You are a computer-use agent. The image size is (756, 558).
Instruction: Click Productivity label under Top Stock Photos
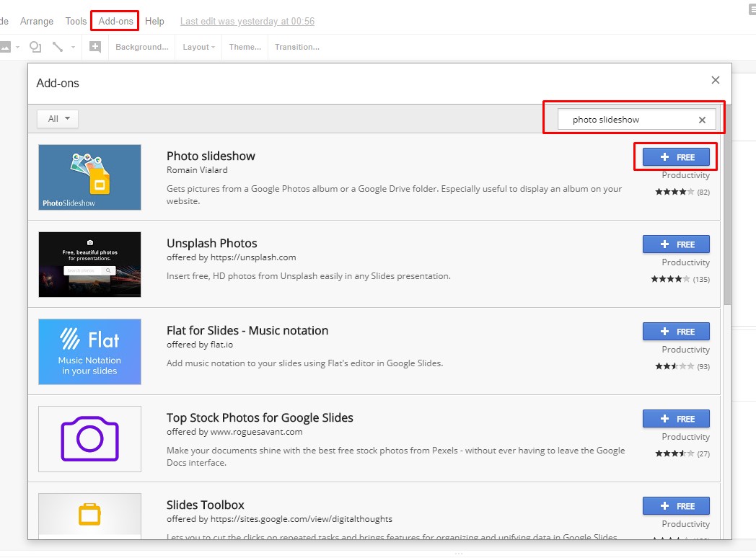coord(685,437)
